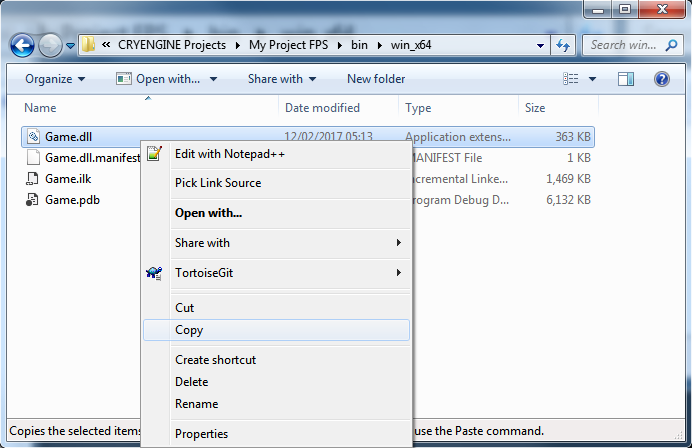Click the Application extens... type cell

coord(458,137)
